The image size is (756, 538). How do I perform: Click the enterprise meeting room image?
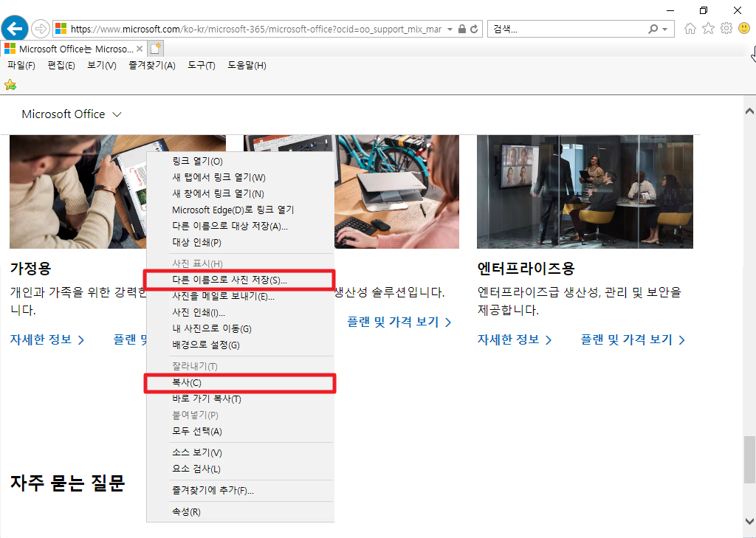coord(585,192)
